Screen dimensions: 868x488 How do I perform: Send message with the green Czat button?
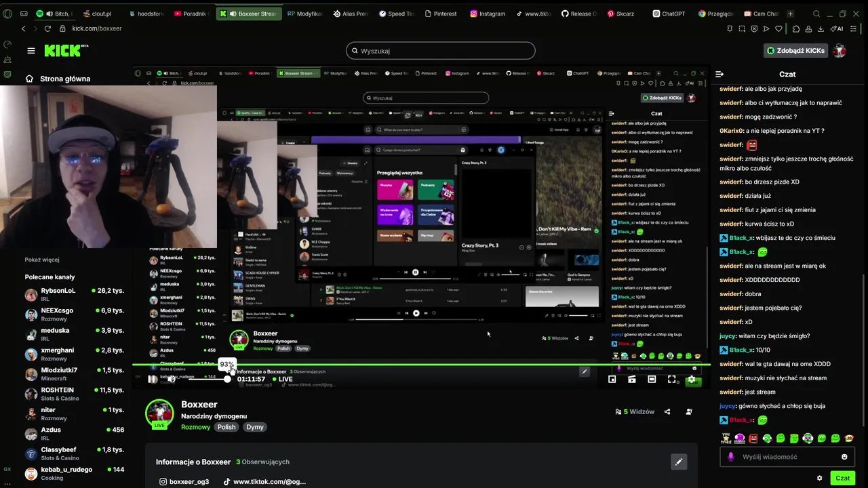click(842, 478)
